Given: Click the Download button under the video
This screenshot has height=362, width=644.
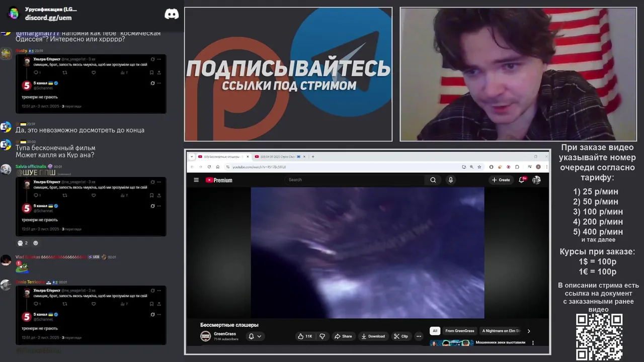Looking at the screenshot, I should 373,336.
